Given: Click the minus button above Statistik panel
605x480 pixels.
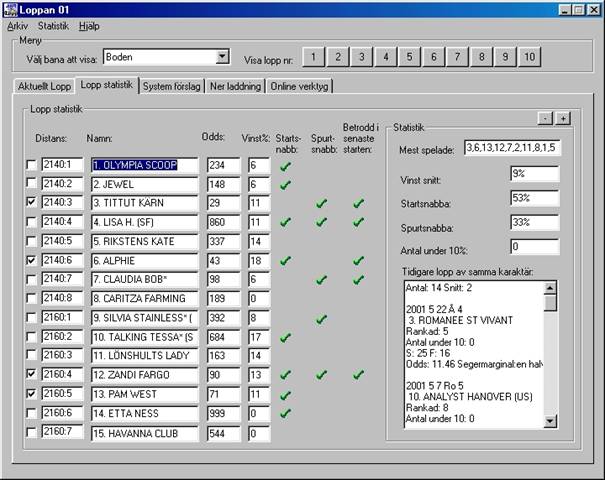Looking at the screenshot, I should pos(545,118).
